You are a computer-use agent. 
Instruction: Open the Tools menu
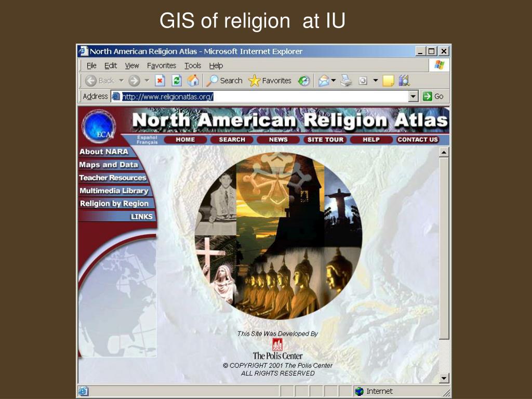click(193, 65)
